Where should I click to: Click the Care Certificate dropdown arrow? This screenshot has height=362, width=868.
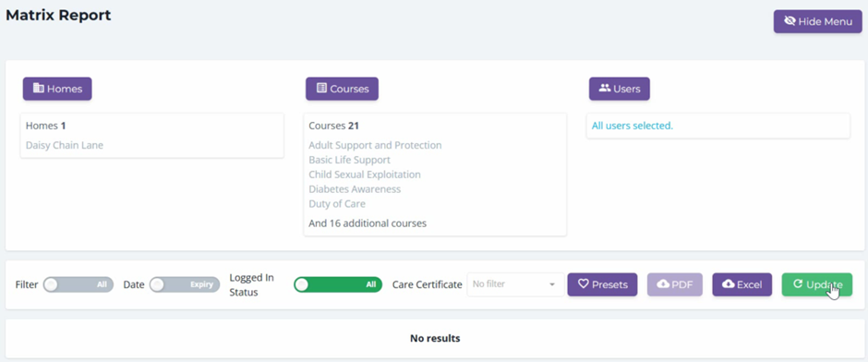tap(552, 284)
